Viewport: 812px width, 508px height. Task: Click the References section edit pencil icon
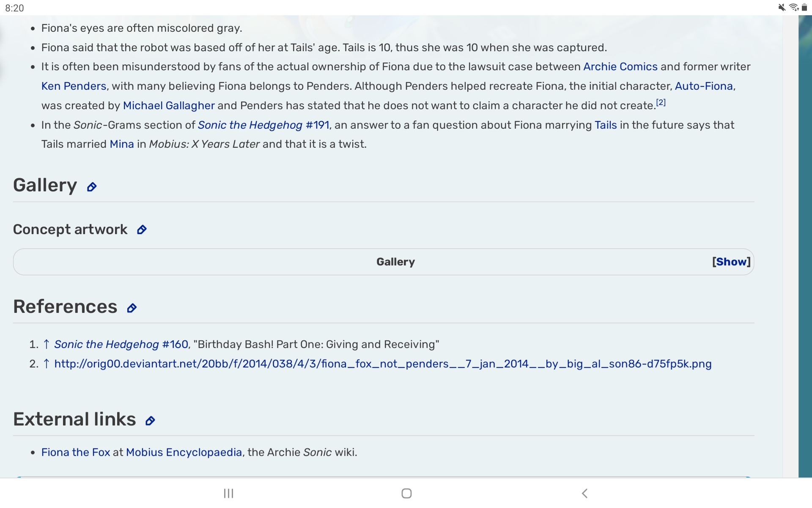tap(132, 308)
